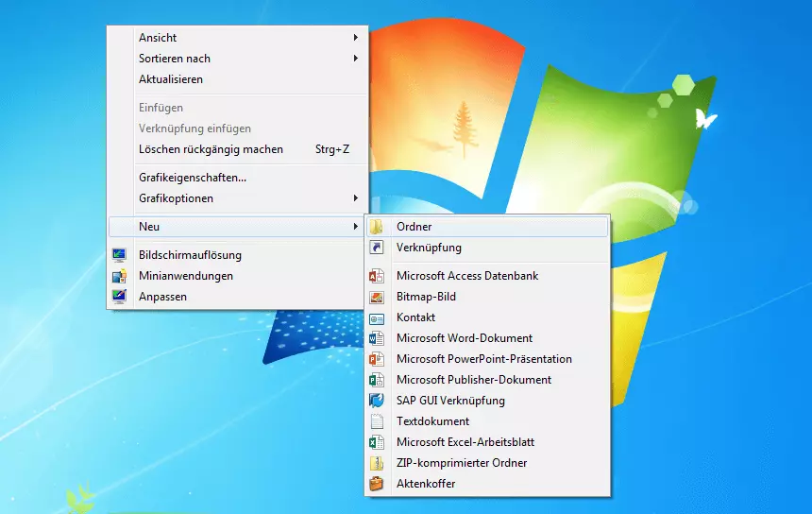Choose Microsoft Publisher-Dokument

(x=487, y=379)
